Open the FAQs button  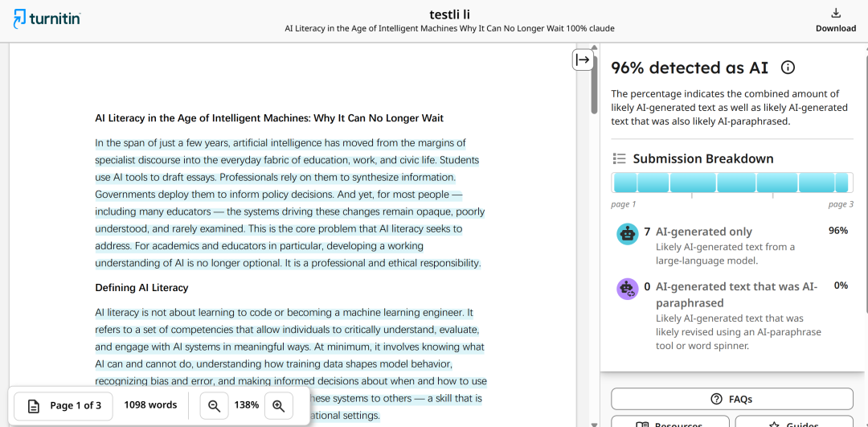point(732,399)
